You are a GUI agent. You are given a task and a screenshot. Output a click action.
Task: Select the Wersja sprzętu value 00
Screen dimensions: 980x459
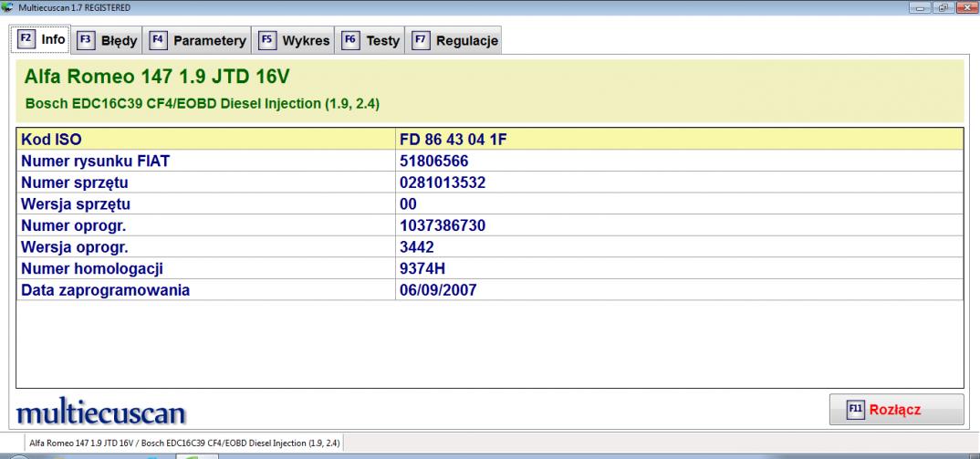click(x=408, y=203)
